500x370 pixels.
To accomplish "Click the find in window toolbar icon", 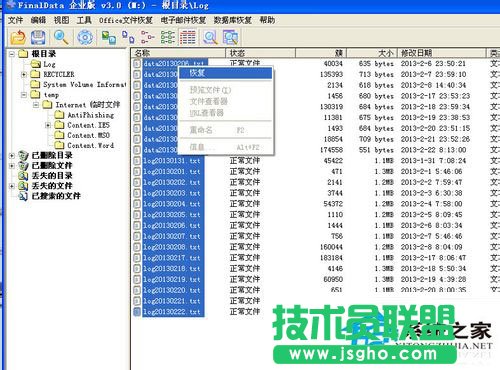I will 230,37.
